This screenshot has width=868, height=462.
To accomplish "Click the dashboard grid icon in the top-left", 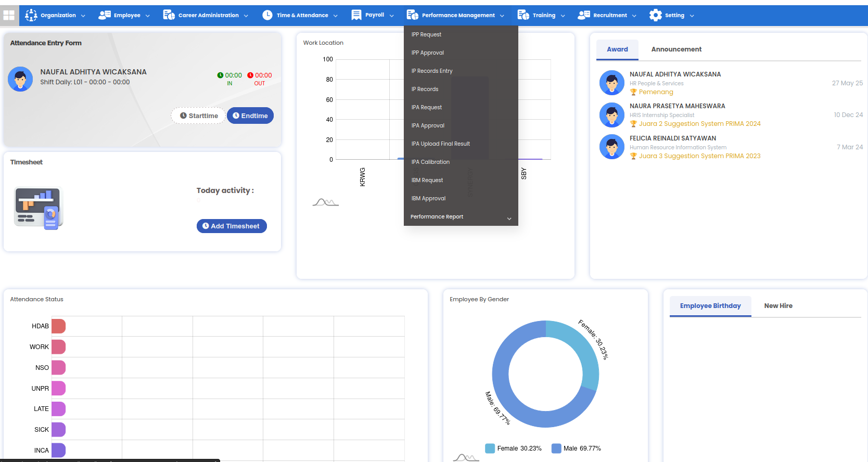I will [x=9, y=16].
